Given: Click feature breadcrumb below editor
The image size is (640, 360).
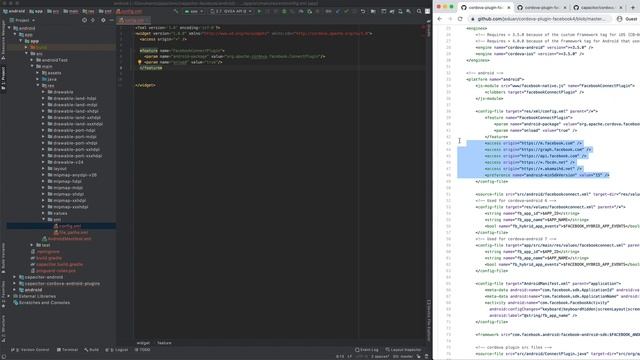Looking at the screenshot, I should point(164,343).
